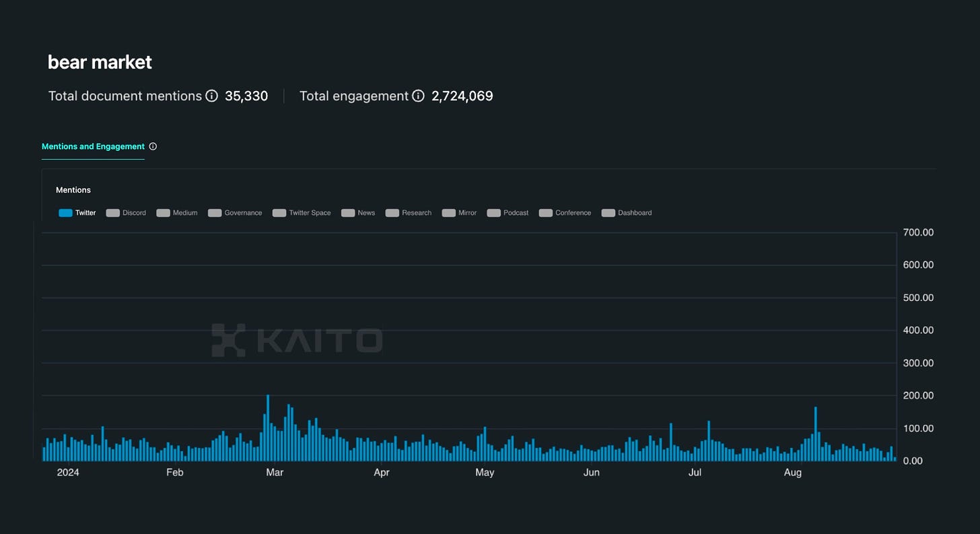Click the Jul x-axis label
Screen dimensions: 980x534
tap(695, 473)
